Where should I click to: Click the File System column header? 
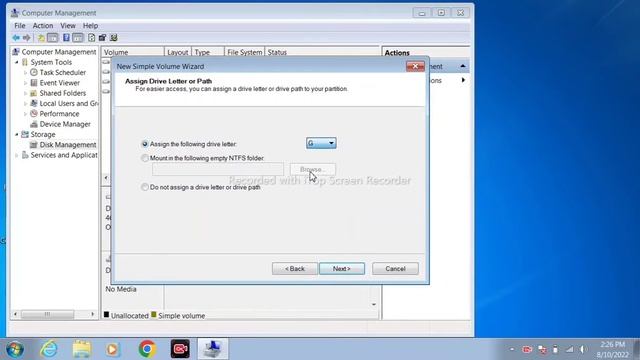tap(244, 52)
